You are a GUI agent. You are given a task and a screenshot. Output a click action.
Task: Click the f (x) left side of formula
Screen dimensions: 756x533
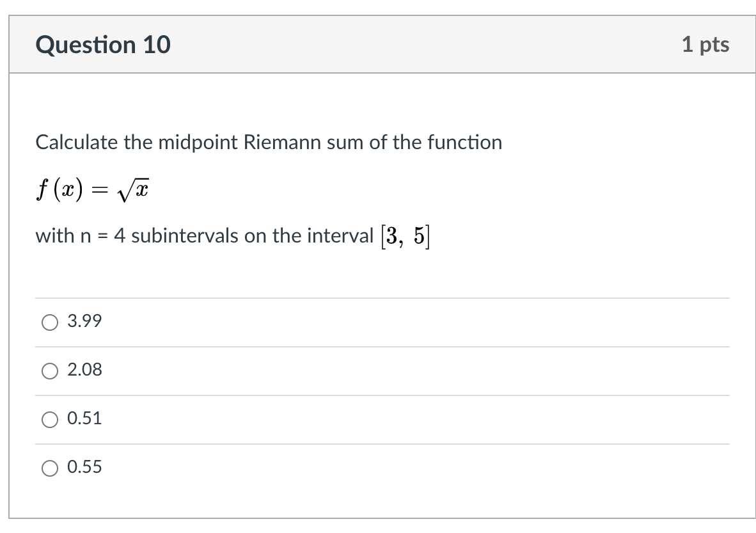(x=59, y=189)
